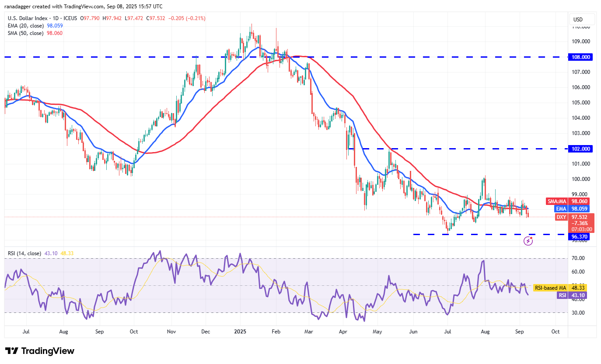Image resolution: width=601 pixels, height=364 pixels.
Task: Select the red SMA:MA 98.060 price badge
Action: click(x=569, y=201)
